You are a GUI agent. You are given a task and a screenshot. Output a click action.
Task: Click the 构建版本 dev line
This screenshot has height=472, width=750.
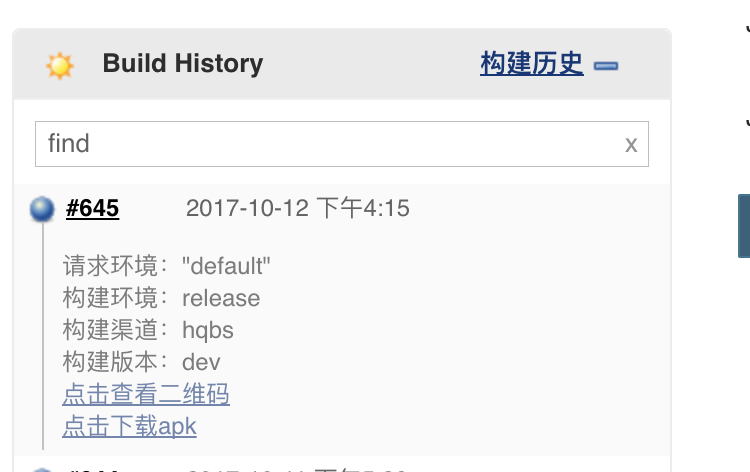[141, 362]
